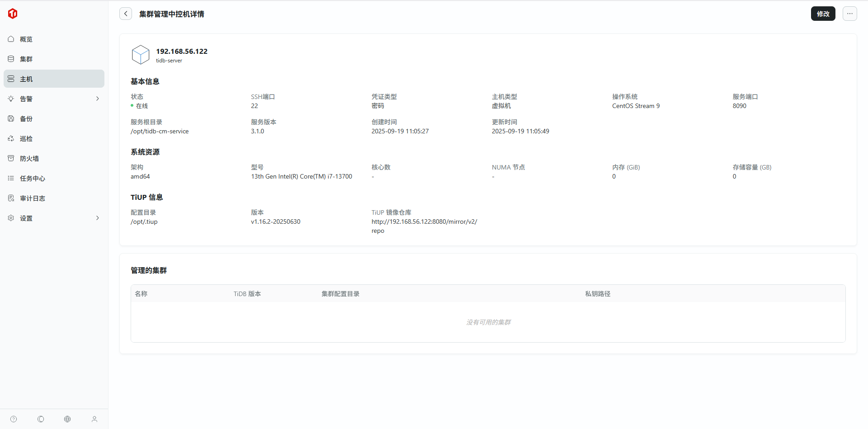Navigate to 巡检 inspection page
Screen dimensions: 868x429
tap(26, 139)
